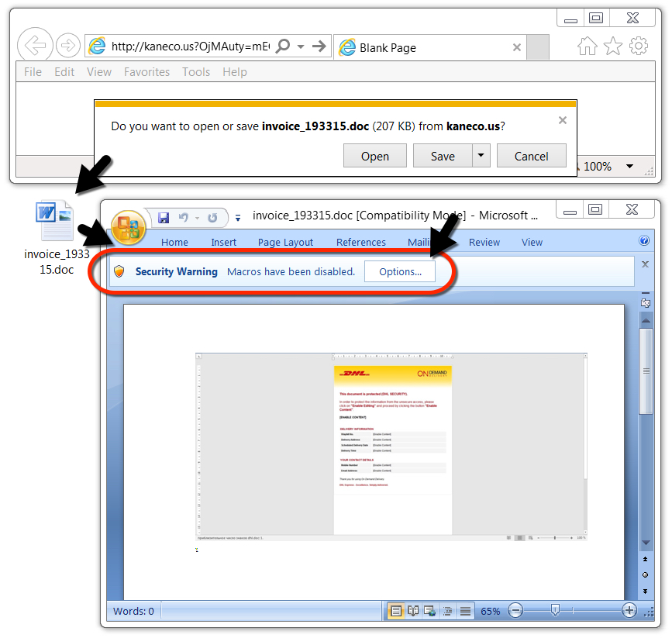This screenshot has height=638, width=672.
Task: Switch to Full Screen Reading view
Action: 413,611
